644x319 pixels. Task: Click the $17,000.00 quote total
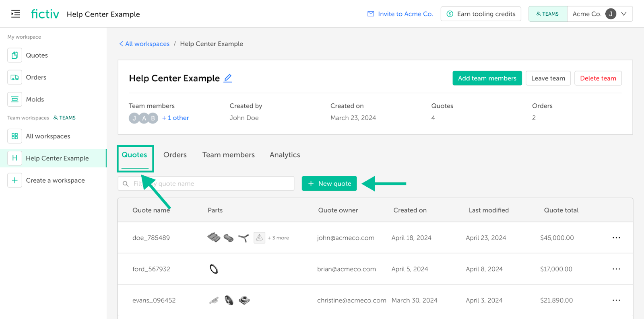click(556, 269)
